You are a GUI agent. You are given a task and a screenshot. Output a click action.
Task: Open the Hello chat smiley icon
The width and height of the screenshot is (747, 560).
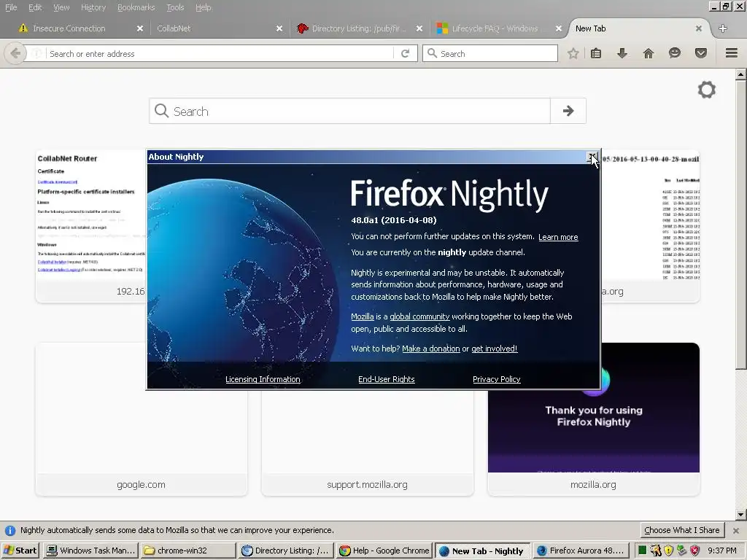pos(675,52)
